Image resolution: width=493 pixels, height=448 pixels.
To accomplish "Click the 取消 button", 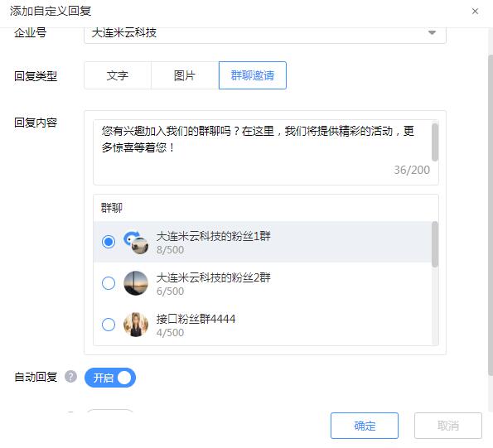I will 448,426.
